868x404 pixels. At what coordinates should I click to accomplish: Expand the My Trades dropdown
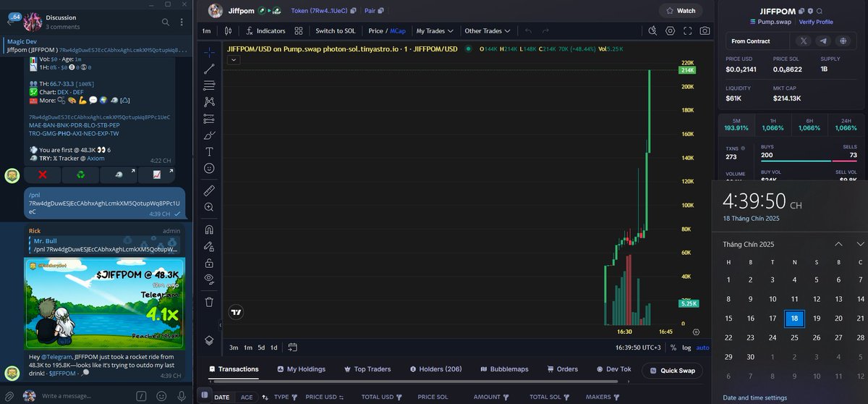[435, 31]
